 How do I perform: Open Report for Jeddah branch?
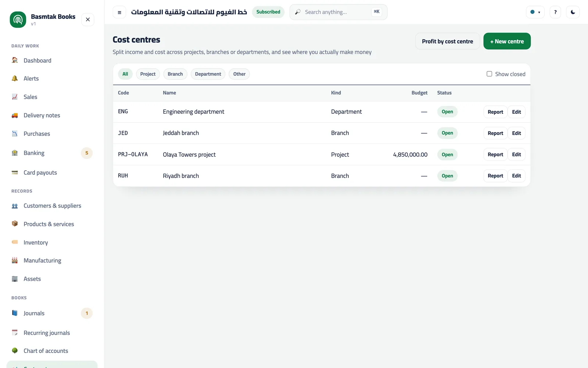(x=495, y=133)
